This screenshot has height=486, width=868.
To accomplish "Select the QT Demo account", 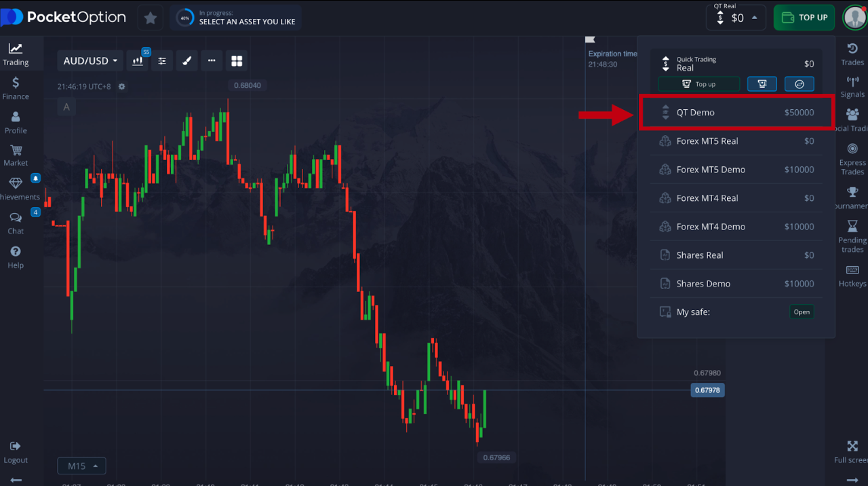I will pos(736,113).
